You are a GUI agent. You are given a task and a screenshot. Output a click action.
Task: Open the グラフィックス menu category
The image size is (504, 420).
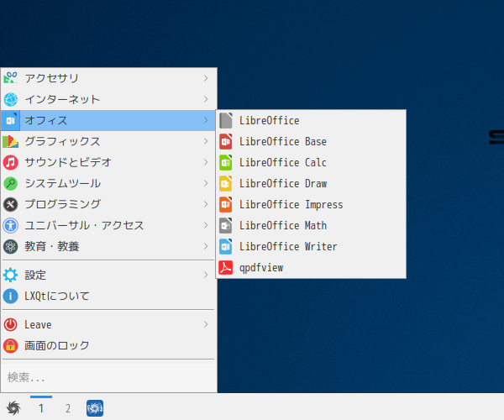[x=108, y=141]
